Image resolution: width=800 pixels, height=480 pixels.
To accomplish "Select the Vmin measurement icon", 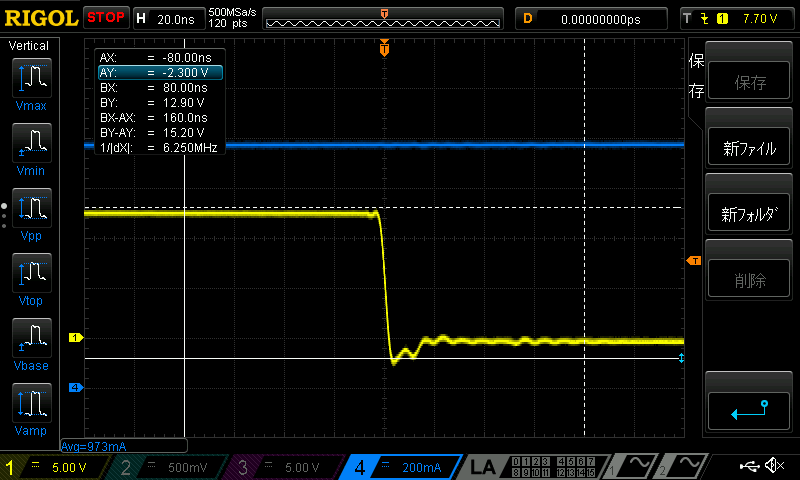I will (32, 143).
